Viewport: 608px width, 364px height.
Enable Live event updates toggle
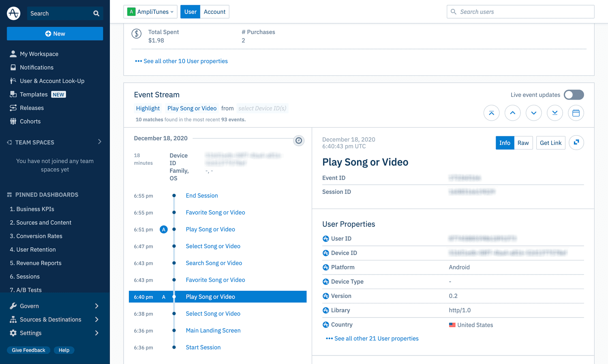[x=574, y=95]
